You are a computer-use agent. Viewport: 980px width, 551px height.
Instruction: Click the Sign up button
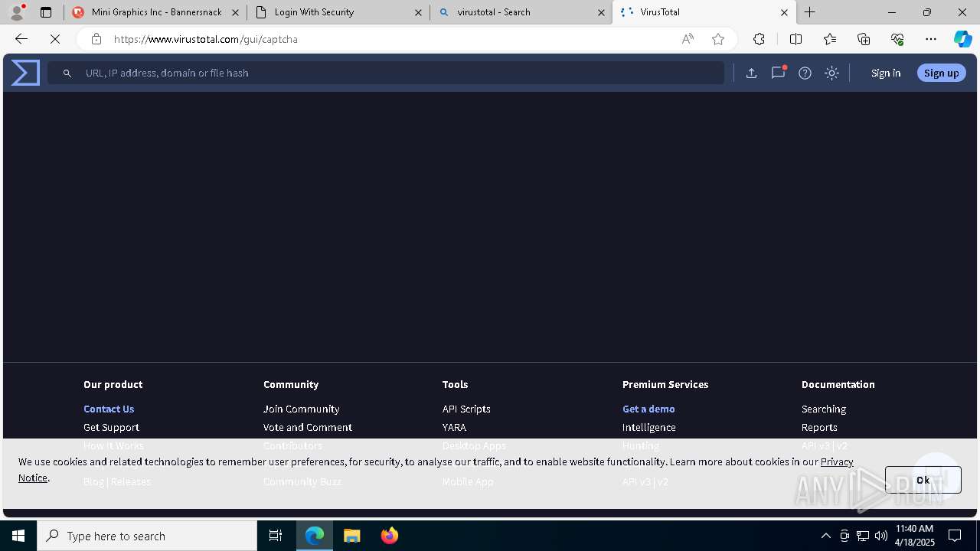(x=941, y=73)
